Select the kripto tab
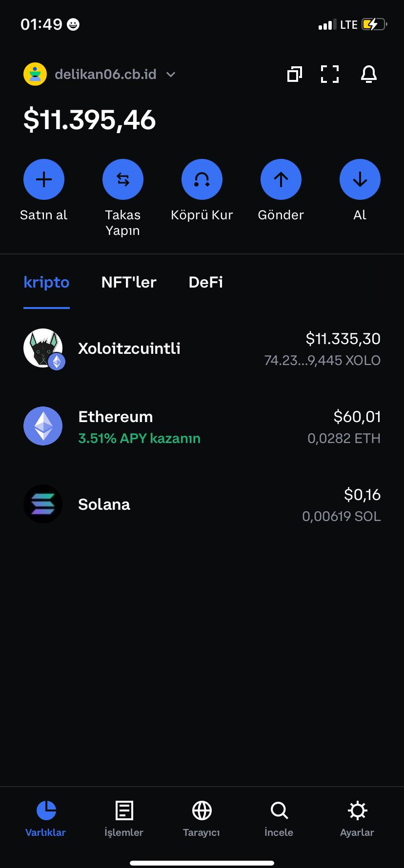 pyautogui.click(x=46, y=282)
